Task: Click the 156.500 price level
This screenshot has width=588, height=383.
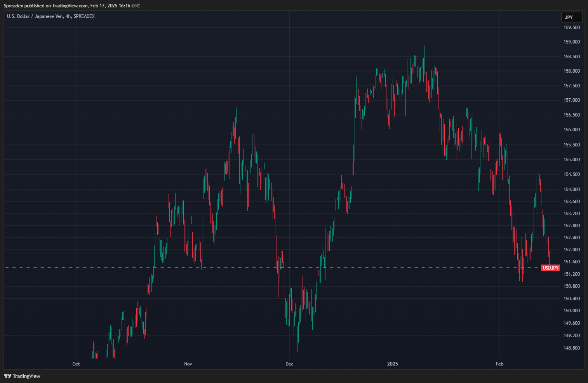Action: (572, 115)
